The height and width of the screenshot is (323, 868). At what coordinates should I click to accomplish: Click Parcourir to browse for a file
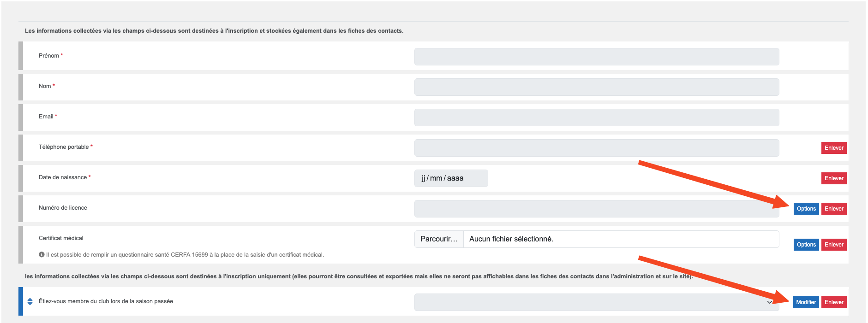(x=439, y=239)
